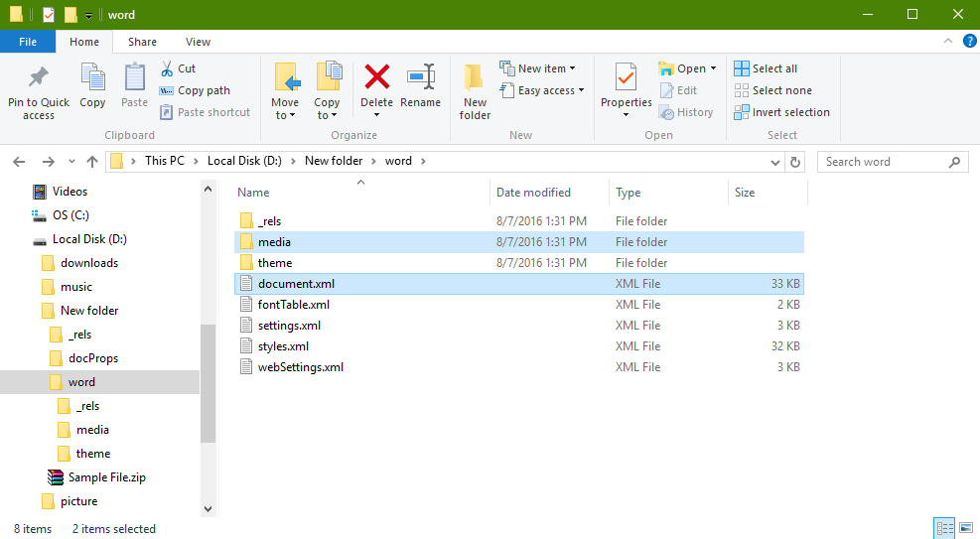Click 'New folder' in the address bar
The image size is (980, 539).
(x=334, y=161)
